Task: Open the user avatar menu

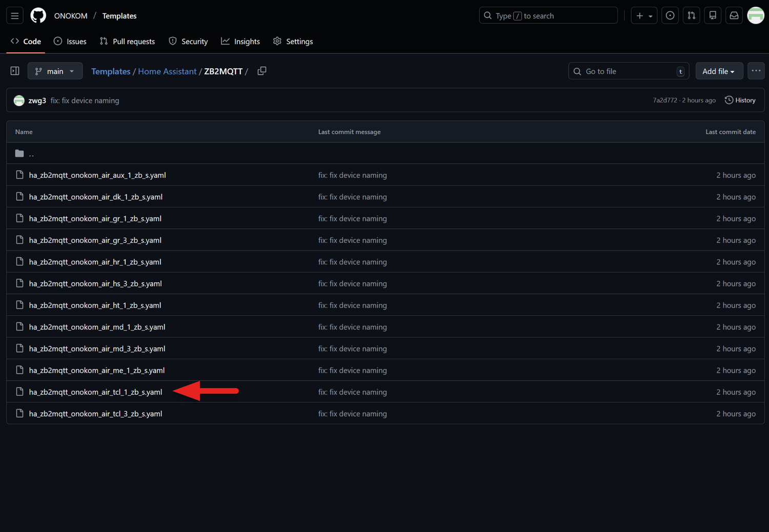Action: coord(756,16)
